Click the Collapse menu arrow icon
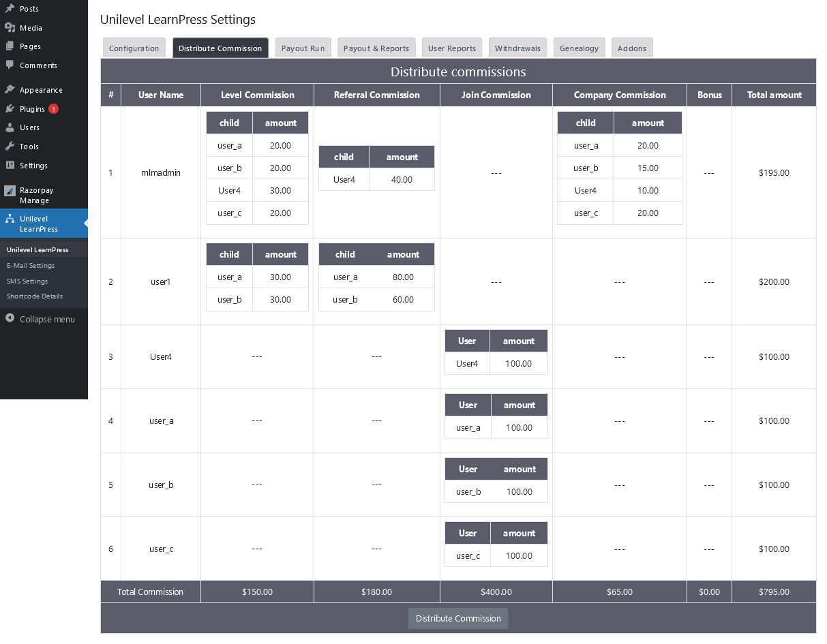Screen dimensions: 827x644 click(x=10, y=318)
